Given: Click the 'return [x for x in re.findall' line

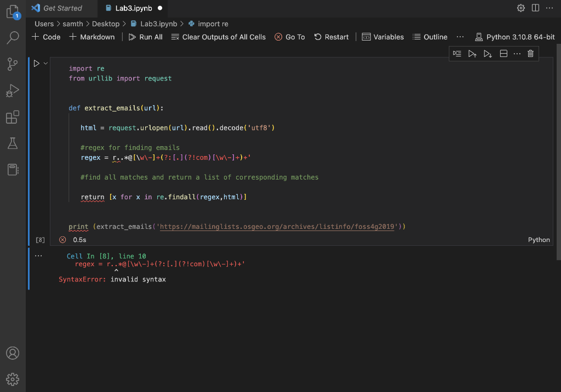Looking at the screenshot, I should click(x=163, y=197).
